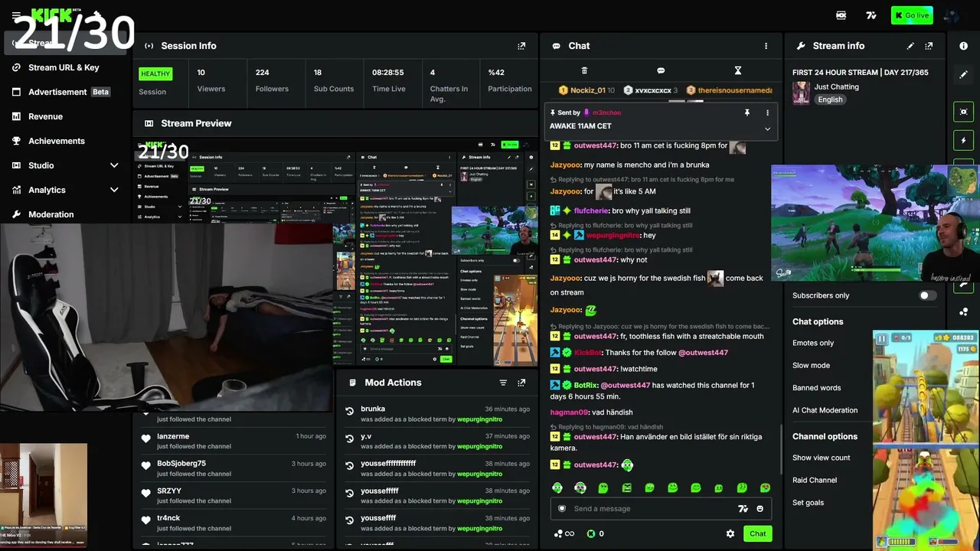Click the info circle icon on right rail
Viewport: 980px width, 551px height.
tap(963, 46)
